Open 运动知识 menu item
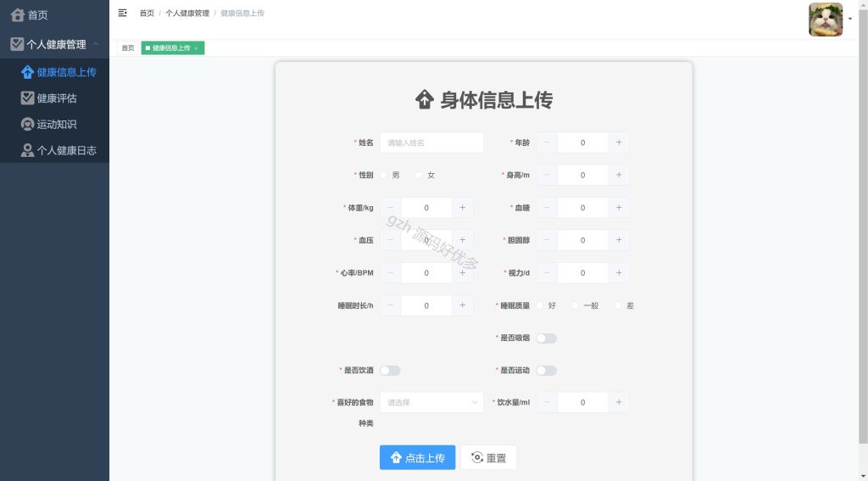The image size is (868, 481). point(55,124)
